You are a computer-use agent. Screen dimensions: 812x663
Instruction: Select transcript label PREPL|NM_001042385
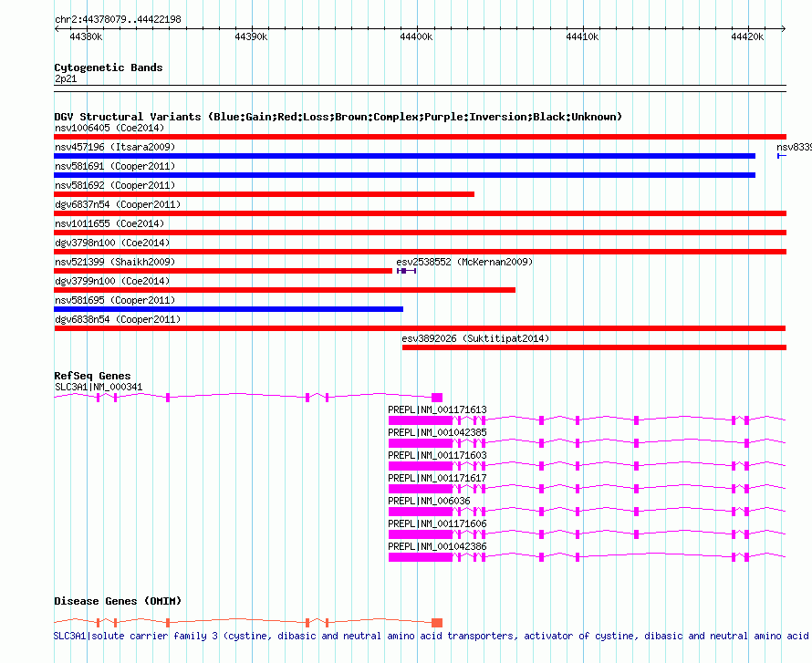[x=438, y=432]
